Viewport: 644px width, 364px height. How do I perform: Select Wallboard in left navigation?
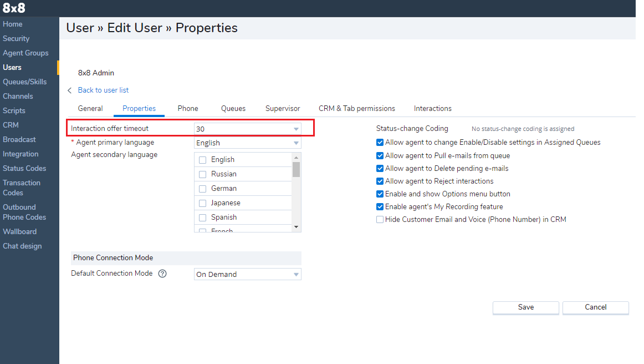[20, 232]
